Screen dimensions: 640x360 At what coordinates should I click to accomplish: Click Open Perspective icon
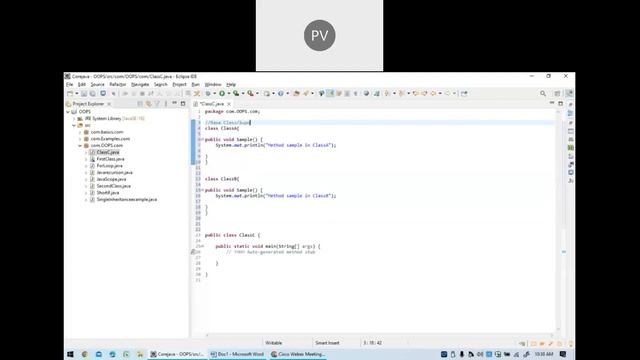coord(557,93)
